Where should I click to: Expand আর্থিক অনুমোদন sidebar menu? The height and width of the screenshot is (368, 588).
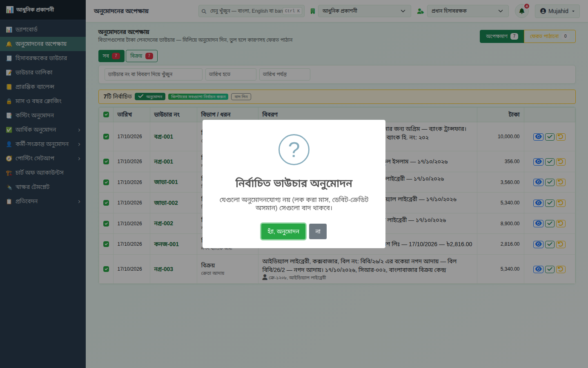pos(43,130)
